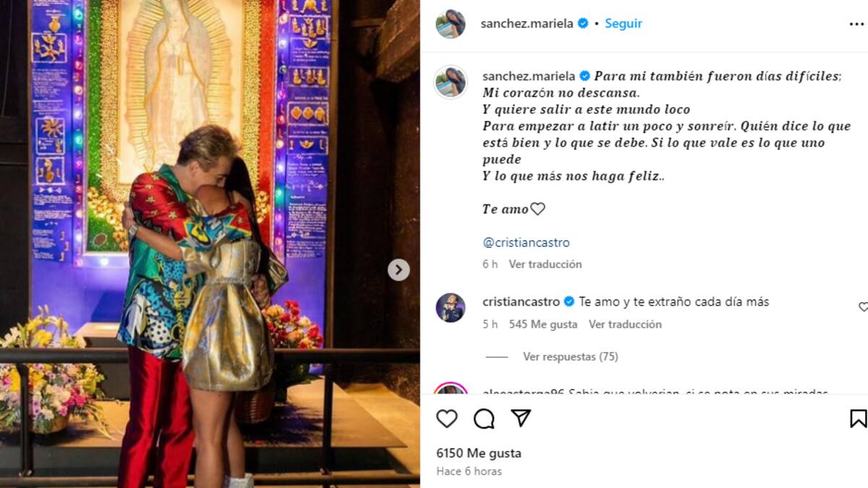Viewport: 868px width, 488px height.
Task: View the 6150 Me gusta likes list
Action: [x=479, y=453]
